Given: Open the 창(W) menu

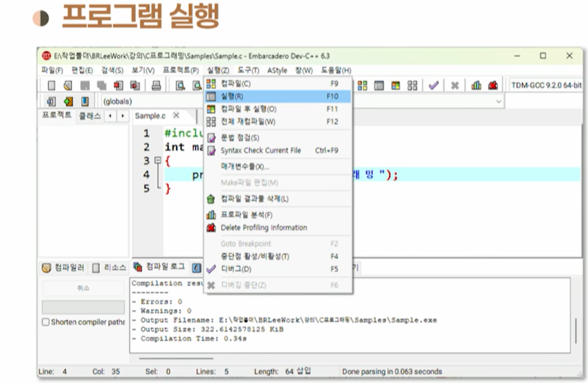Looking at the screenshot, I should tap(304, 70).
